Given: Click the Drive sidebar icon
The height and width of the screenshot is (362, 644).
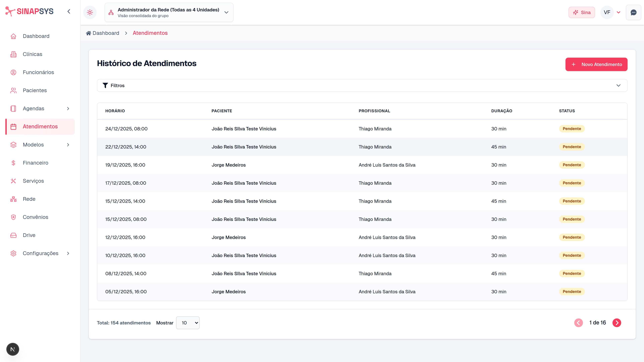Looking at the screenshot, I should pos(13,235).
